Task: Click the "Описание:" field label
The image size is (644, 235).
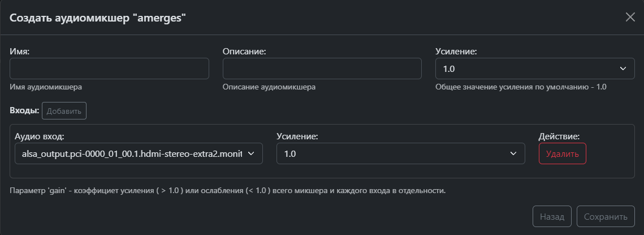Action: [x=244, y=51]
